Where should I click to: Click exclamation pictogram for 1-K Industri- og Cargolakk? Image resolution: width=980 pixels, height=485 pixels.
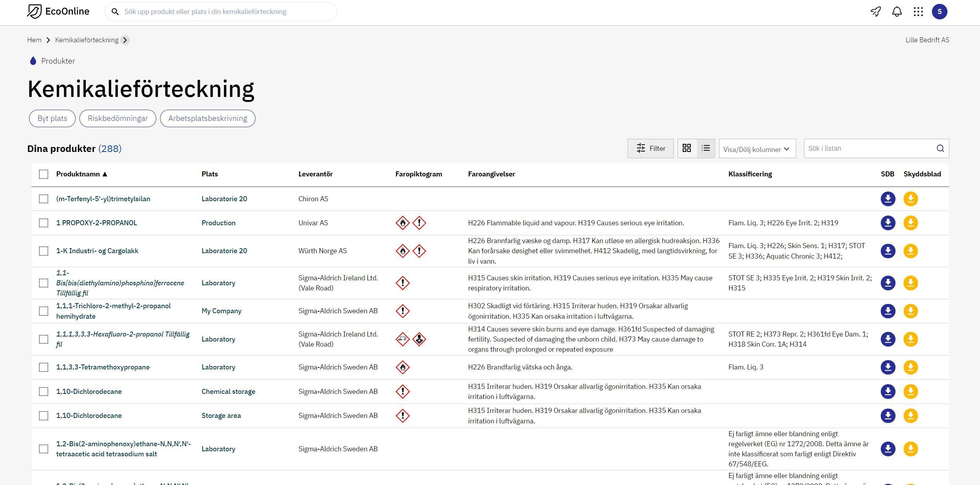click(419, 251)
